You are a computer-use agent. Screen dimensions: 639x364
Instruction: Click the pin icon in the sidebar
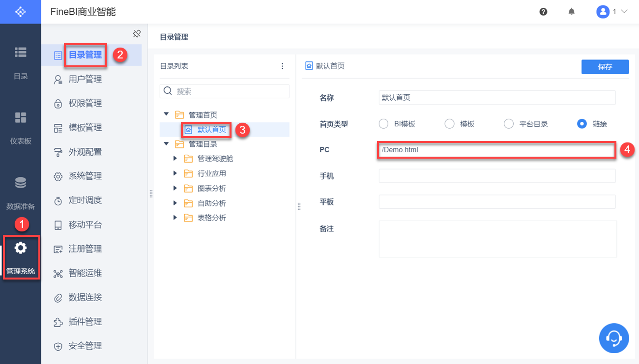point(137,34)
